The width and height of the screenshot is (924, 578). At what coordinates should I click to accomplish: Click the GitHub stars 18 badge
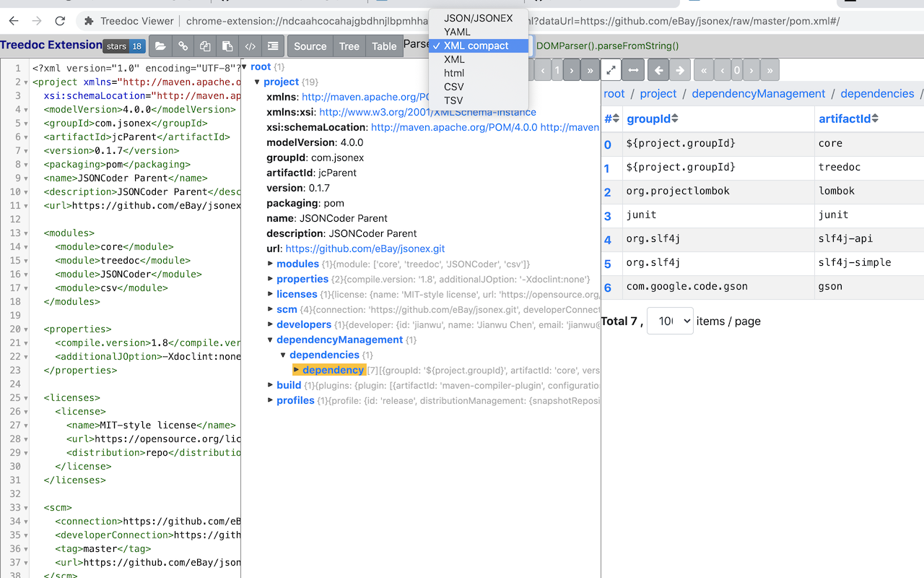click(x=124, y=46)
